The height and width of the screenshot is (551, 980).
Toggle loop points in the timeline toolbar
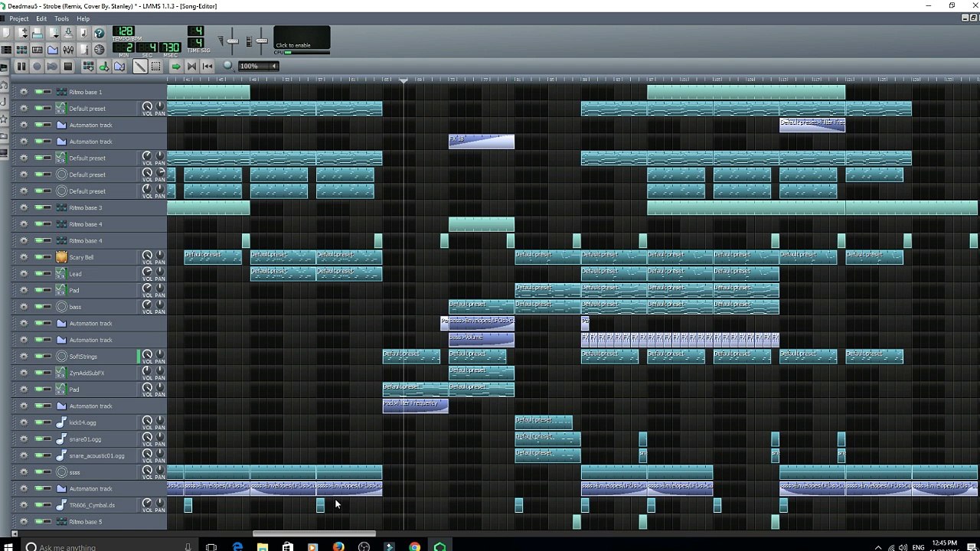[191, 67]
